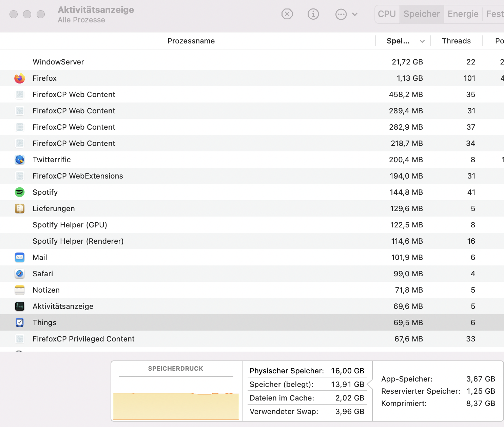504x427 pixels.
Task: Select the FirefoxCP Privileged Content name
Action: click(83, 339)
